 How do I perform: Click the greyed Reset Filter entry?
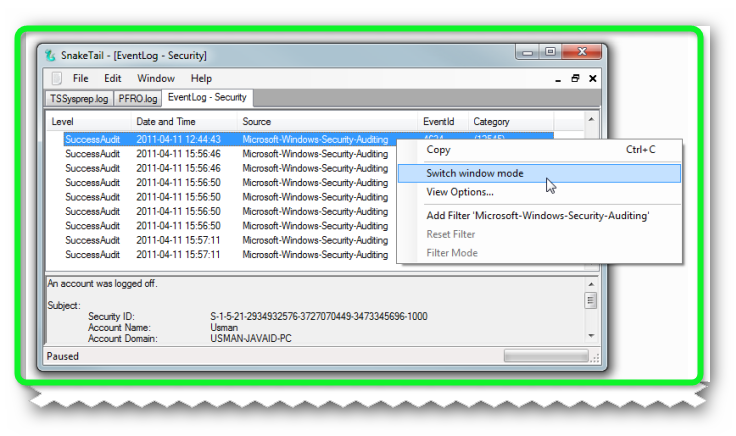point(540,234)
